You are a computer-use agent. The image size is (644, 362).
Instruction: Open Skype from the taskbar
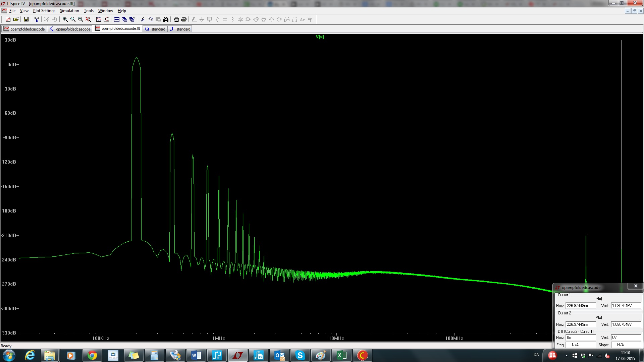(x=300, y=355)
